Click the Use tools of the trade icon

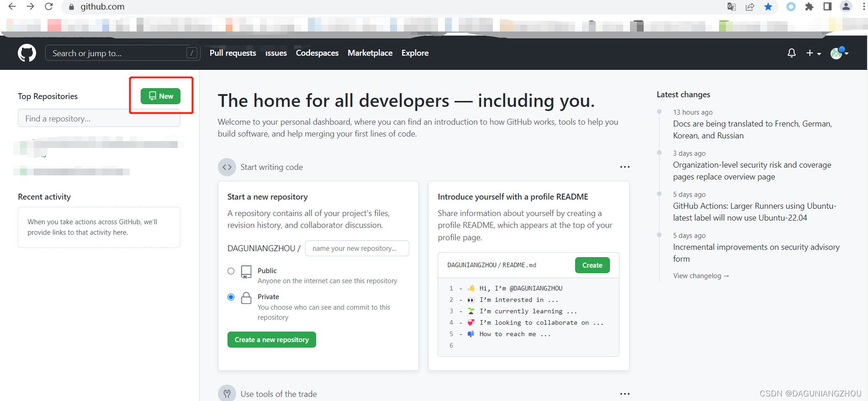click(x=227, y=393)
